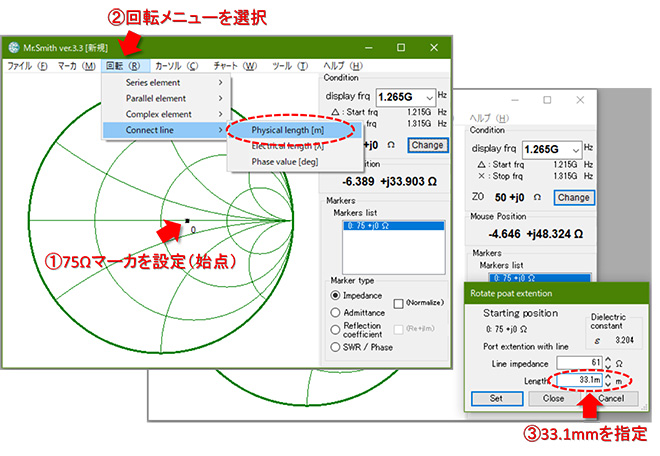The height and width of the screenshot is (456, 660).
Task: Open the ヘルプ (H) menu in front window
Action: pyautogui.click(x=343, y=66)
